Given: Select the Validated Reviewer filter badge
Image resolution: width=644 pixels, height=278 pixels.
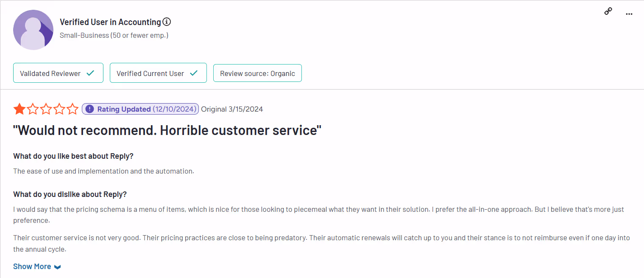Looking at the screenshot, I should [x=58, y=73].
